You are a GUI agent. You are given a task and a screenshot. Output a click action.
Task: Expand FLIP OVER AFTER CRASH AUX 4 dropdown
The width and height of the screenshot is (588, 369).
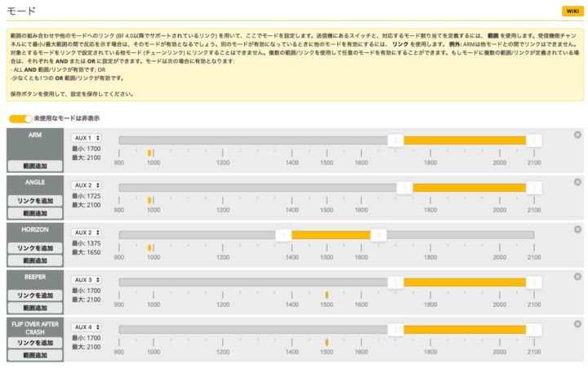[86, 327]
